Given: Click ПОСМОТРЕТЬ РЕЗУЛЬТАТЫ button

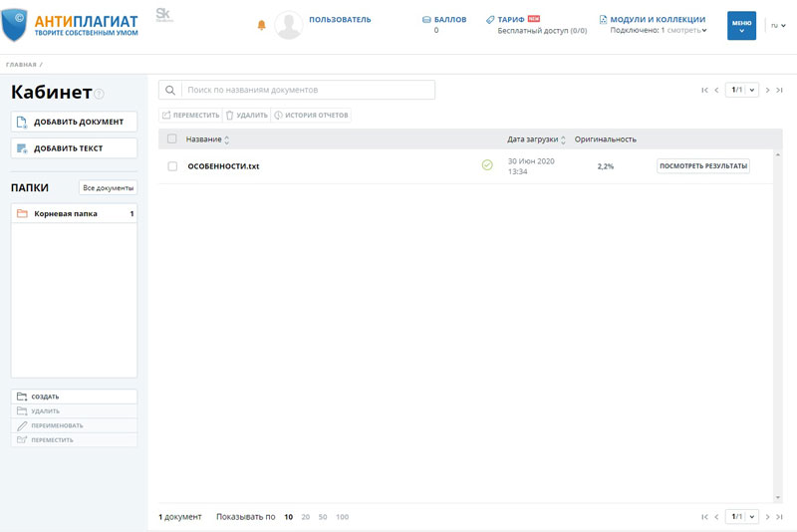Looking at the screenshot, I should [x=702, y=166].
